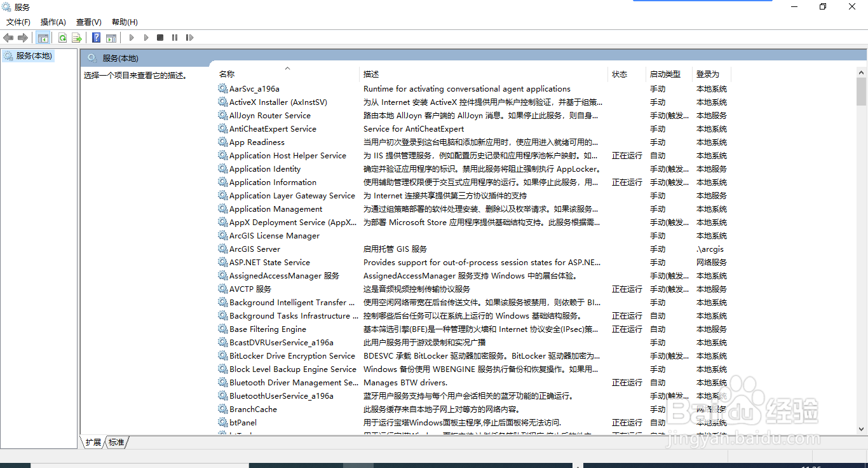
Task: Select the AntiCheatExpert Service row
Action: tap(273, 129)
